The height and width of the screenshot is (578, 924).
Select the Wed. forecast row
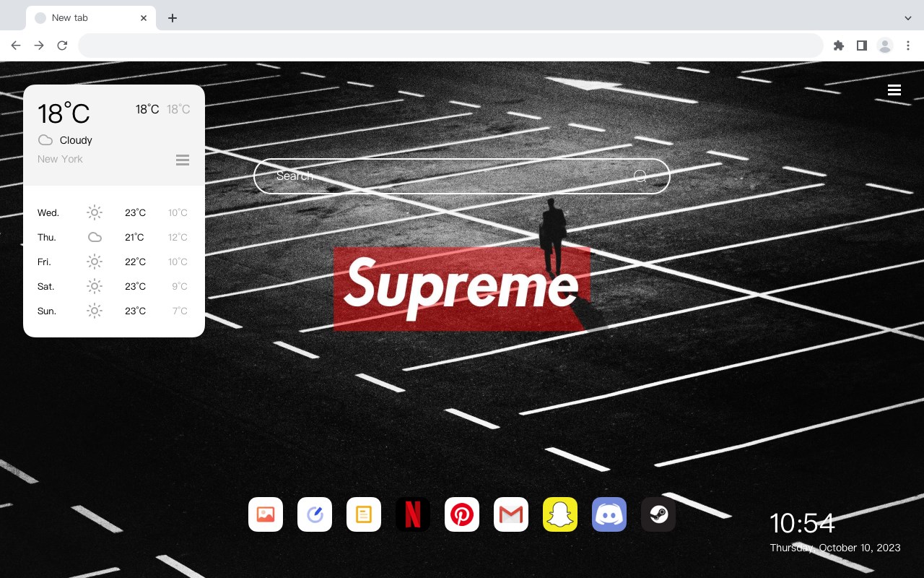pyautogui.click(x=114, y=212)
